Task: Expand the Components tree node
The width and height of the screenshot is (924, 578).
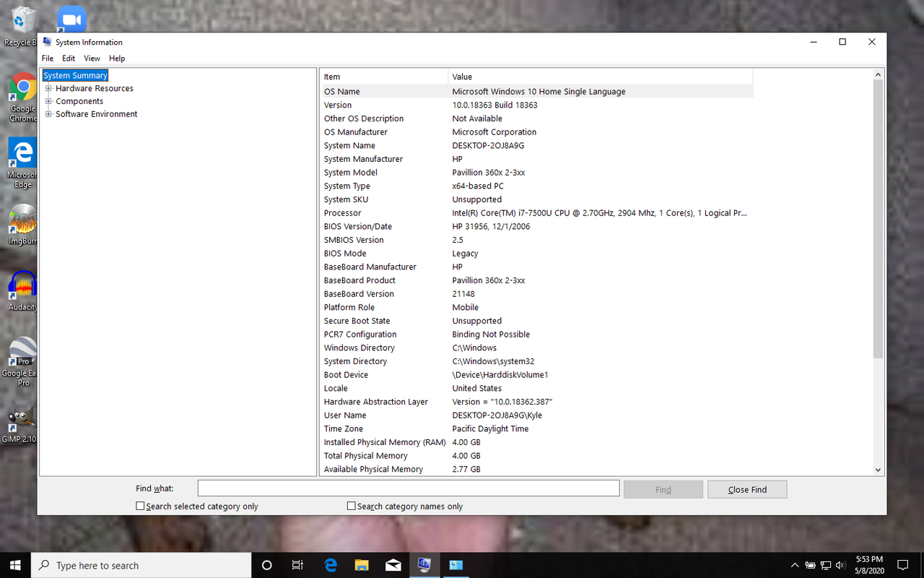Action: click(x=49, y=101)
